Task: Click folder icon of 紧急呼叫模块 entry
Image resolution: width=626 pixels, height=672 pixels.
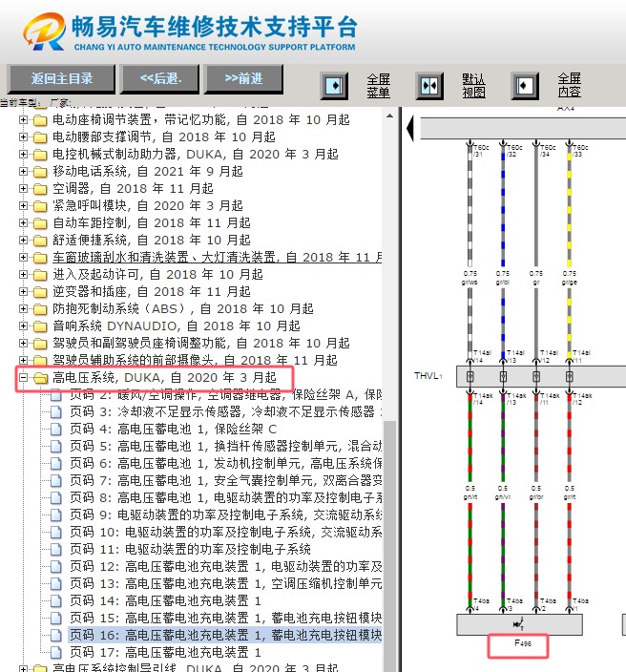Action: pyautogui.click(x=40, y=206)
